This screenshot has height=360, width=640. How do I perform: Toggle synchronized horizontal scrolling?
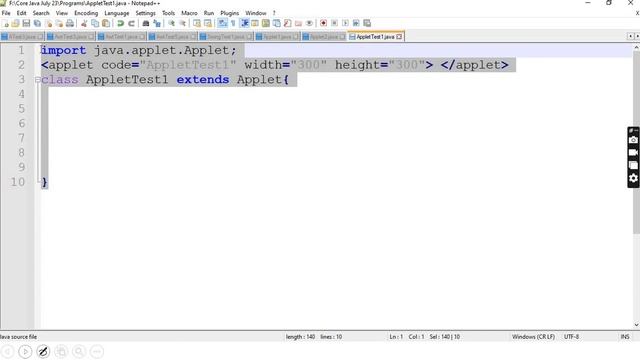click(208, 23)
